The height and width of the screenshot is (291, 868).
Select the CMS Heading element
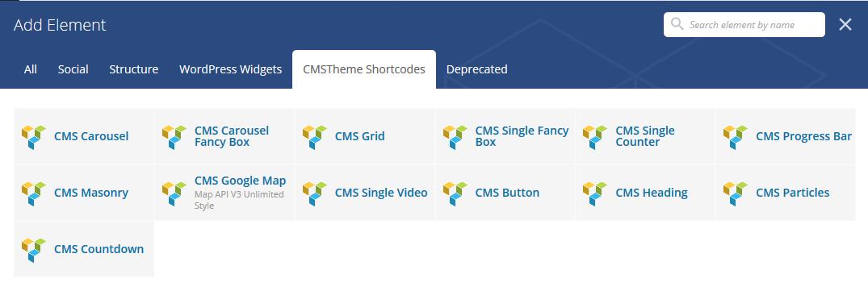[x=645, y=193]
